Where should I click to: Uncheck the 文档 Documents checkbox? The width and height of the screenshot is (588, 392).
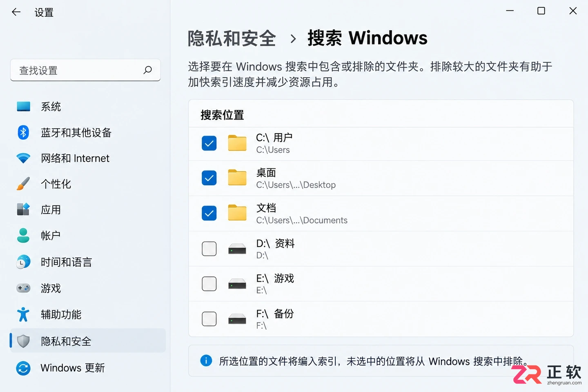tap(209, 213)
